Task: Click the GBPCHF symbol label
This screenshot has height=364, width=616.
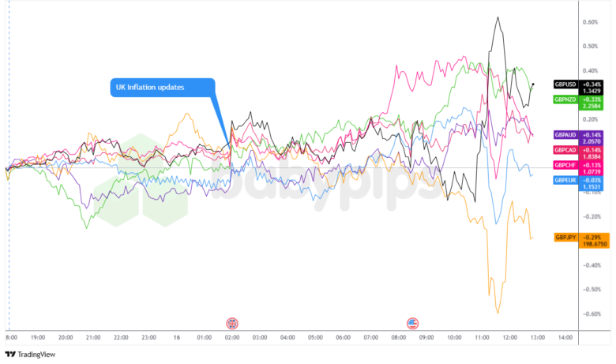Action: click(566, 165)
